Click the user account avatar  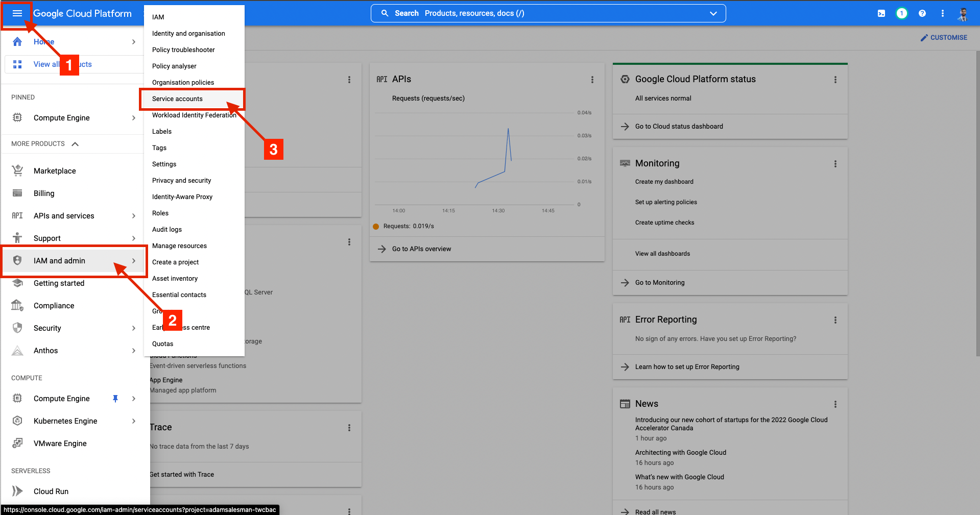click(x=963, y=13)
